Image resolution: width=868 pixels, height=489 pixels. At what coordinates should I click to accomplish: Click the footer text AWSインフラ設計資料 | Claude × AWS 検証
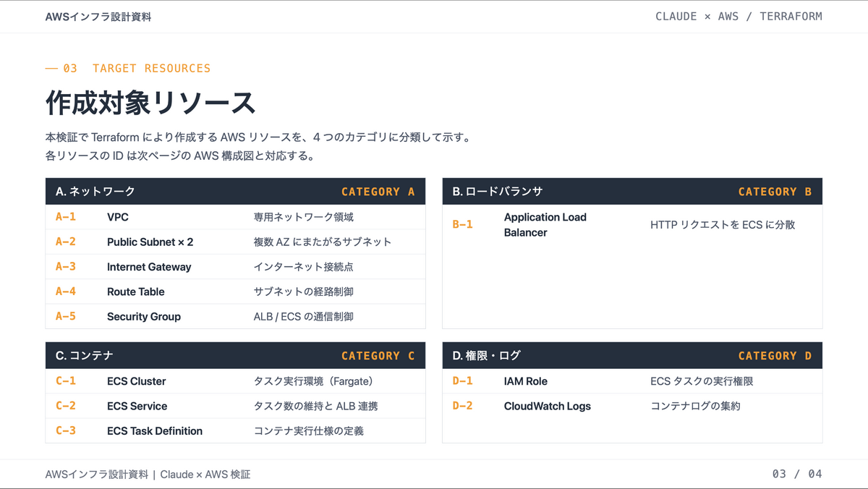(148, 475)
